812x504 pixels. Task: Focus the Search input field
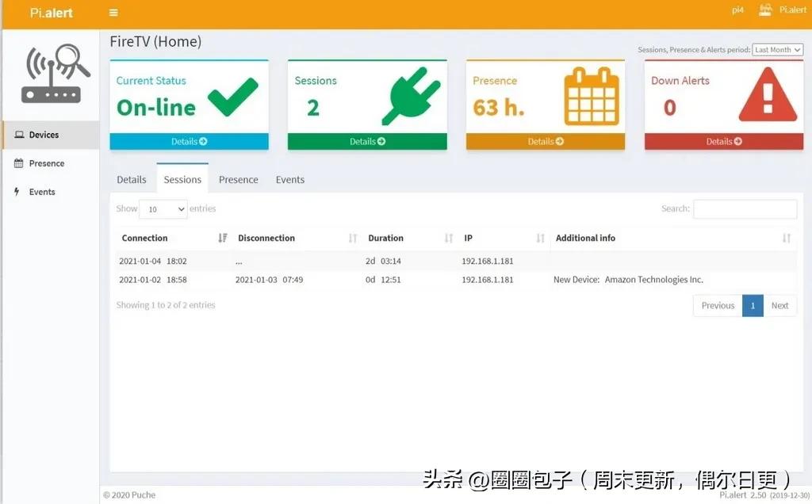[745, 209]
